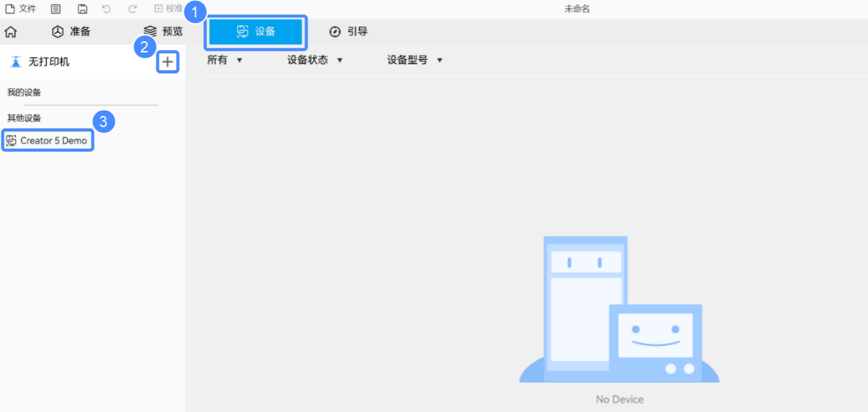Click the document list icon beside 文件
The height and width of the screenshot is (412, 868).
[56, 8]
